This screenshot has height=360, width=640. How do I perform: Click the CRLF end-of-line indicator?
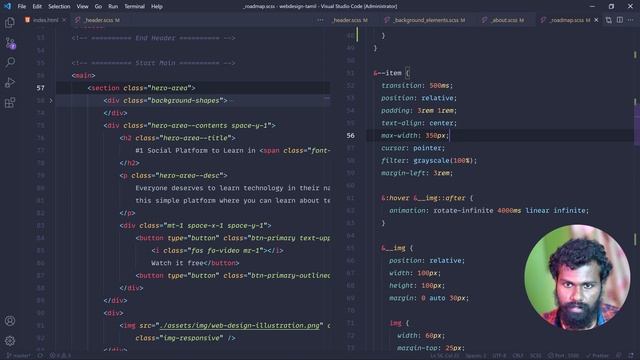pos(518,356)
